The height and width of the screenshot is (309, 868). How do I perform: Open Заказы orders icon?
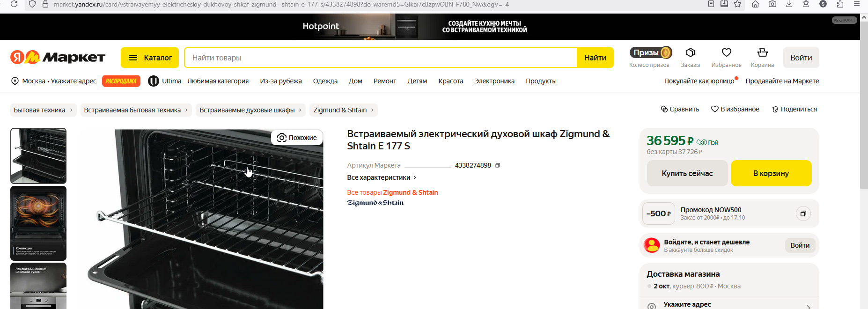pyautogui.click(x=690, y=57)
